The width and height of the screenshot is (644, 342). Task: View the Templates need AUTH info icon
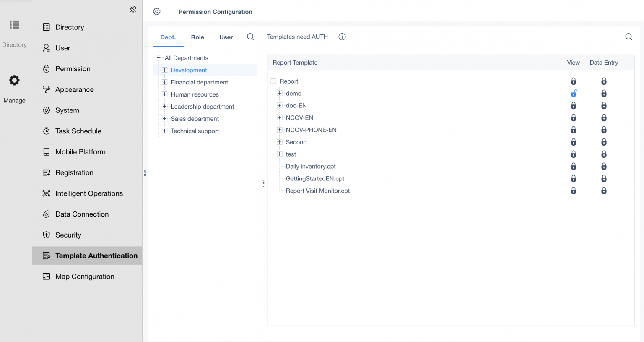tap(342, 37)
